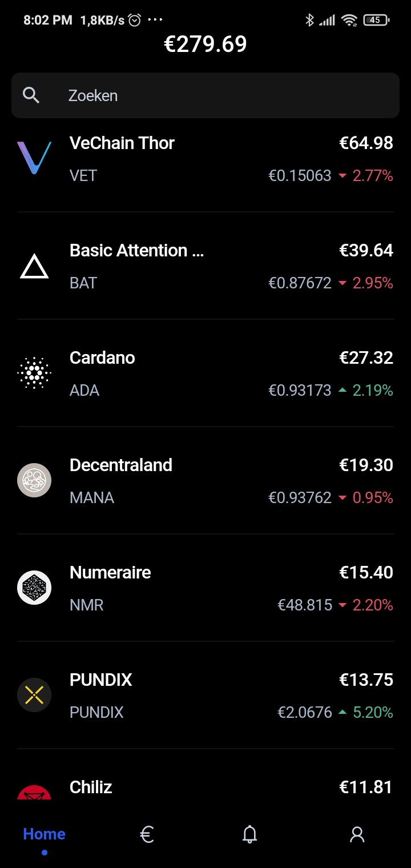Tap the PUNDIX yellow cross icon

pyautogui.click(x=34, y=695)
